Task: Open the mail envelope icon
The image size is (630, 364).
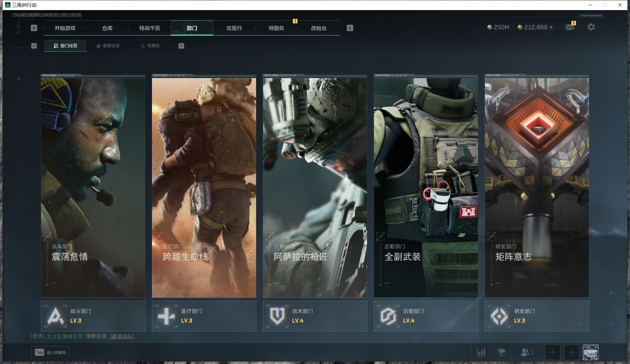Action: pos(569,27)
